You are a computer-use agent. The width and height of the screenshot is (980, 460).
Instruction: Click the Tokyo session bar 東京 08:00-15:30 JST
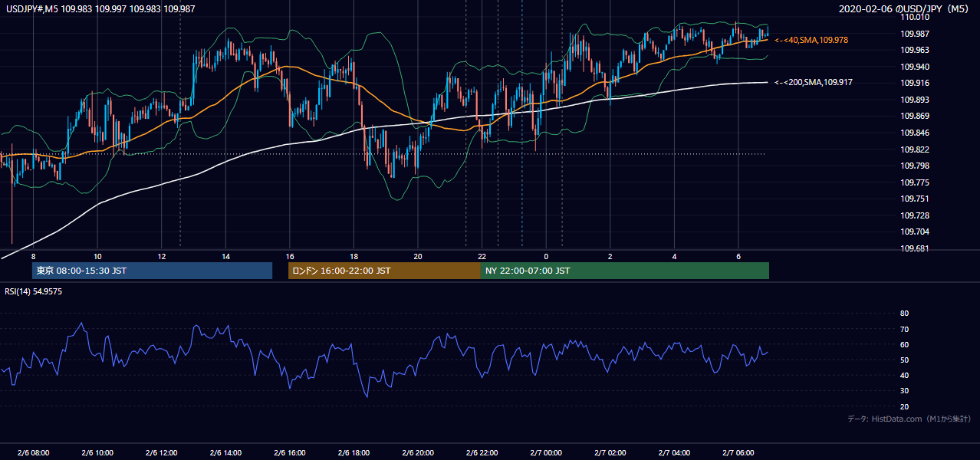(152, 271)
